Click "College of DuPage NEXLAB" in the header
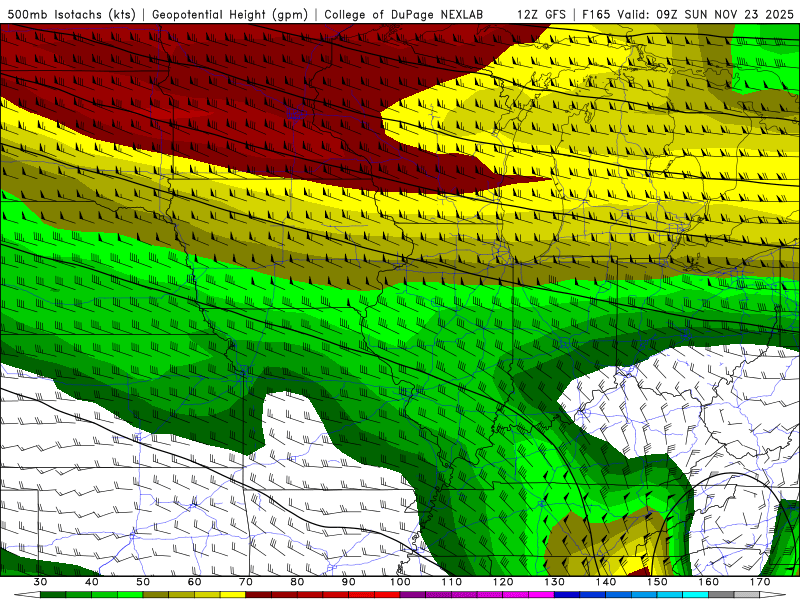 pyautogui.click(x=404, y=14)
